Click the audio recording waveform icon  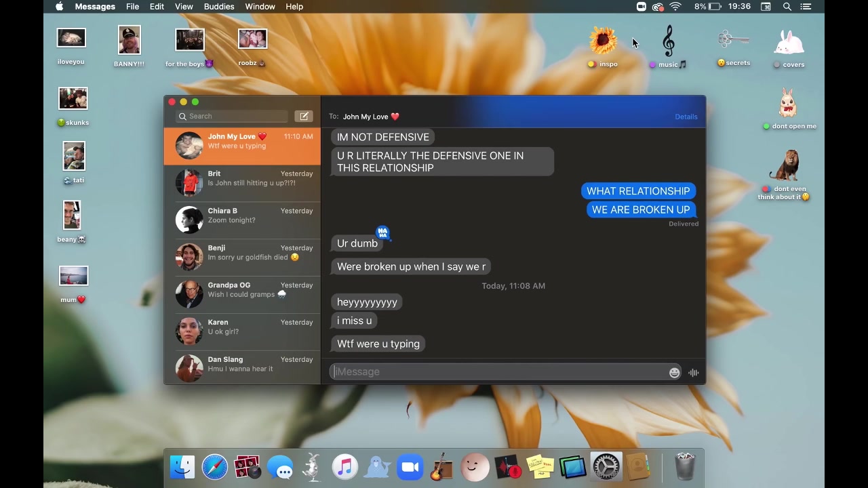tap(693, 372)
